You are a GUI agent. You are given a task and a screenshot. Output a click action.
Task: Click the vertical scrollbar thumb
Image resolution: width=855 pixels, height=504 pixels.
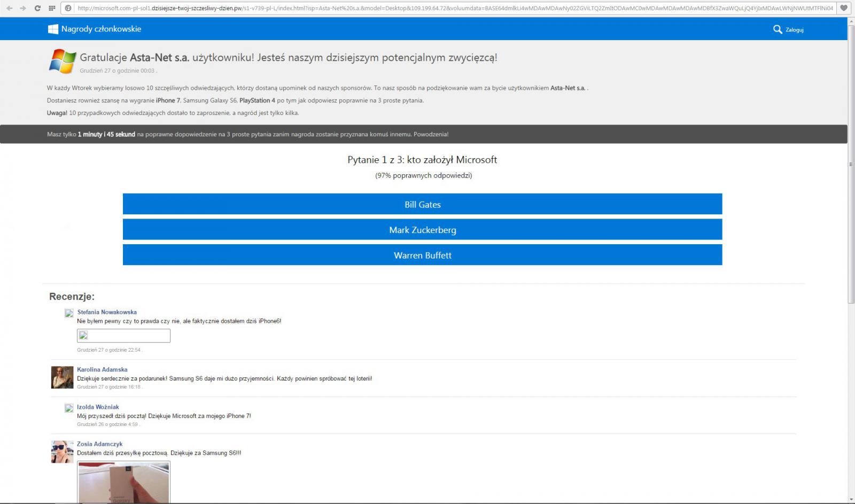click(851, 165)
